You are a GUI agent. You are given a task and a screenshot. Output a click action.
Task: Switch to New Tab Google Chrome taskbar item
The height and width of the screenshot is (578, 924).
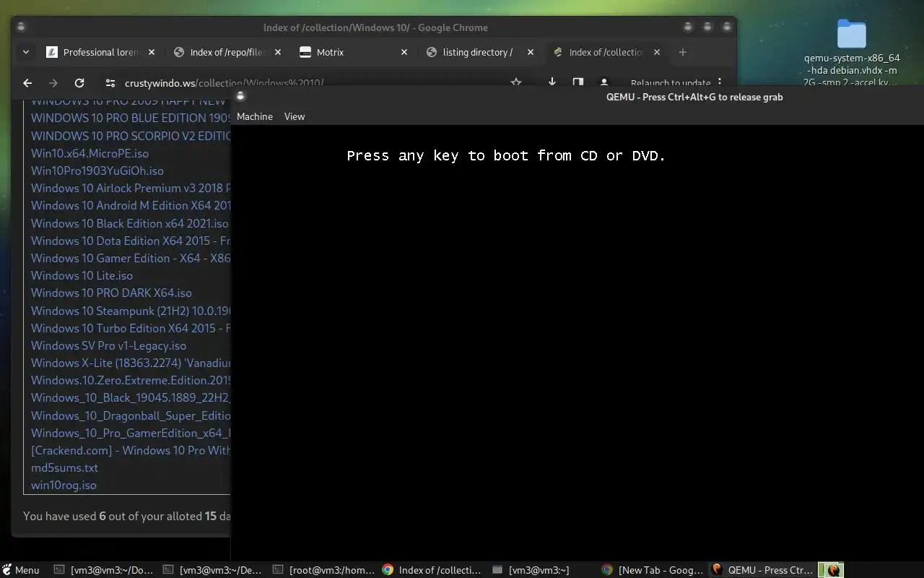pyautogui.click(x=651, y=570)
